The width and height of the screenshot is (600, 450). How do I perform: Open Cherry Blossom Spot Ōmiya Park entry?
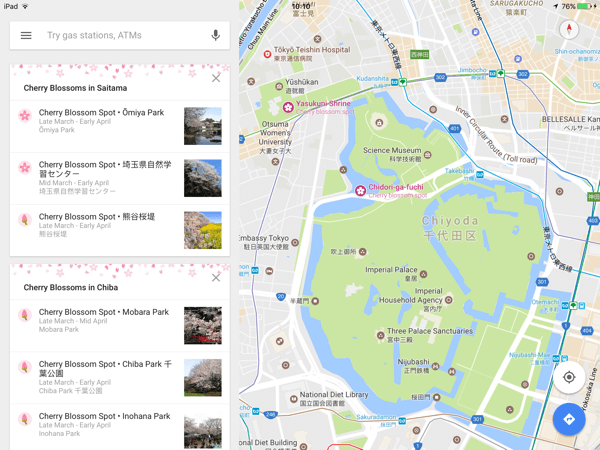120,126
